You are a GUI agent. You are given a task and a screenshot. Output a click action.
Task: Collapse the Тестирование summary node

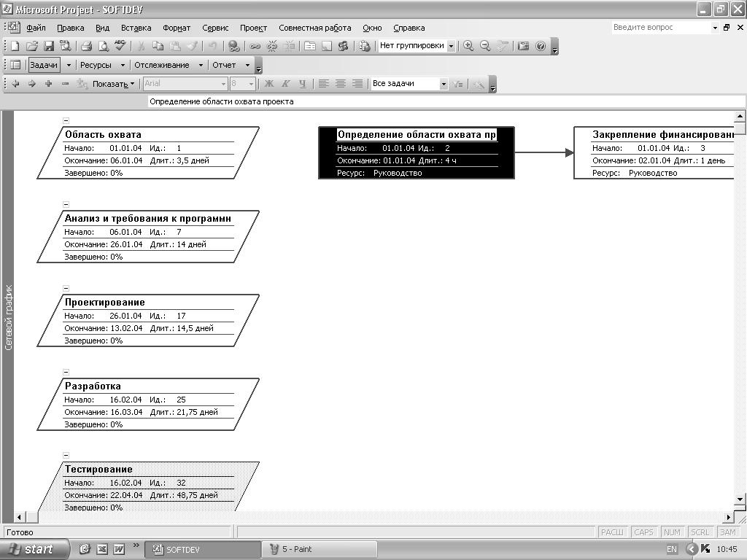point(66,456)
